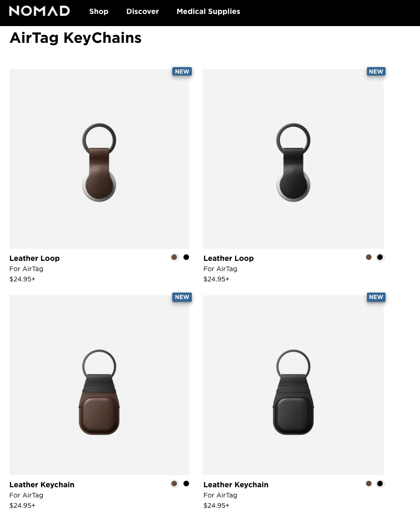
Task: Open the Shop menu
Action: tap(99, 11)
